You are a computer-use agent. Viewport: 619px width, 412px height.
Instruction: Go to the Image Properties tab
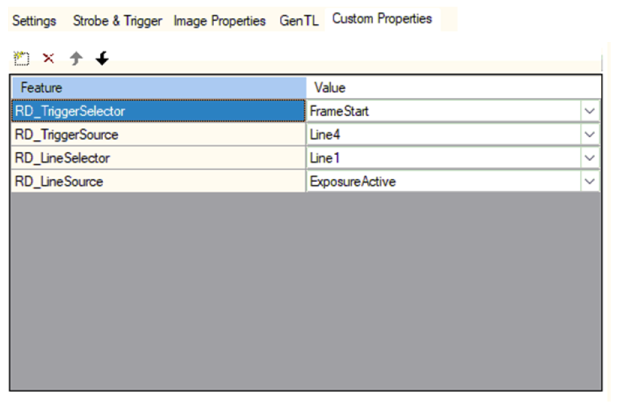click(219, 20)
